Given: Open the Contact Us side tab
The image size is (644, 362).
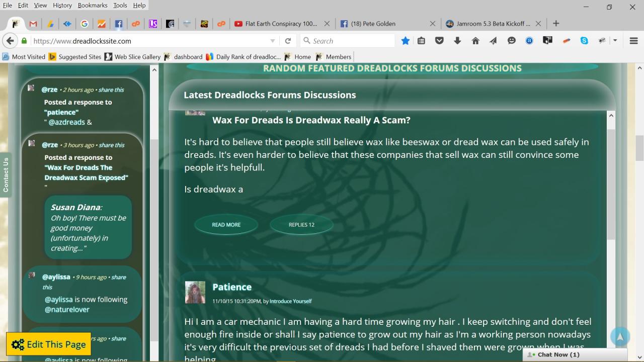Looking at the screenshot, I should [6, 175].
